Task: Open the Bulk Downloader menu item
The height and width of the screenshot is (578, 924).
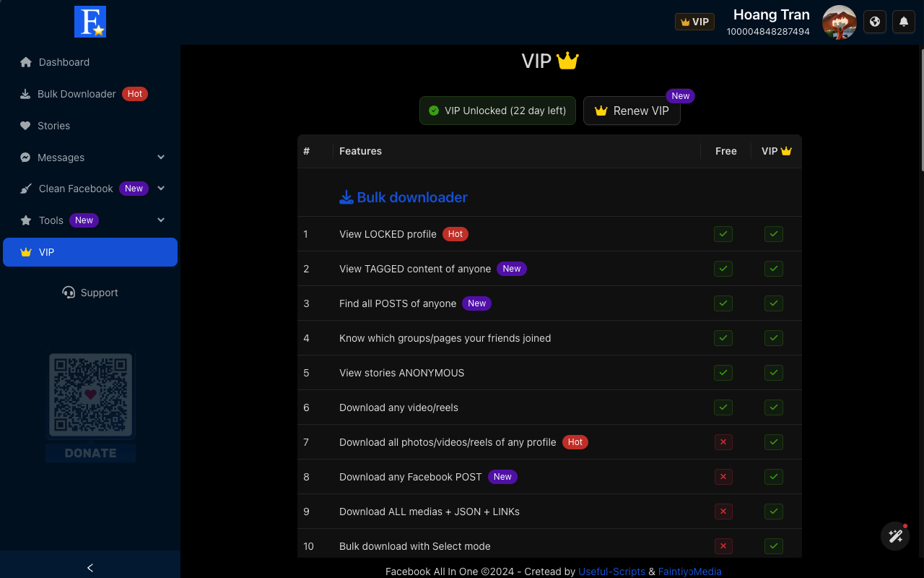Action: point(77,94)
